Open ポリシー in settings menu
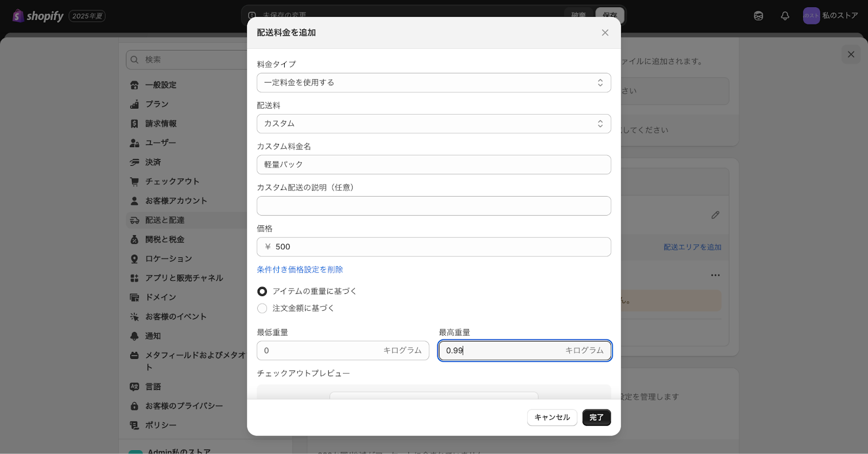868x454 pixels. click(161, 425)
